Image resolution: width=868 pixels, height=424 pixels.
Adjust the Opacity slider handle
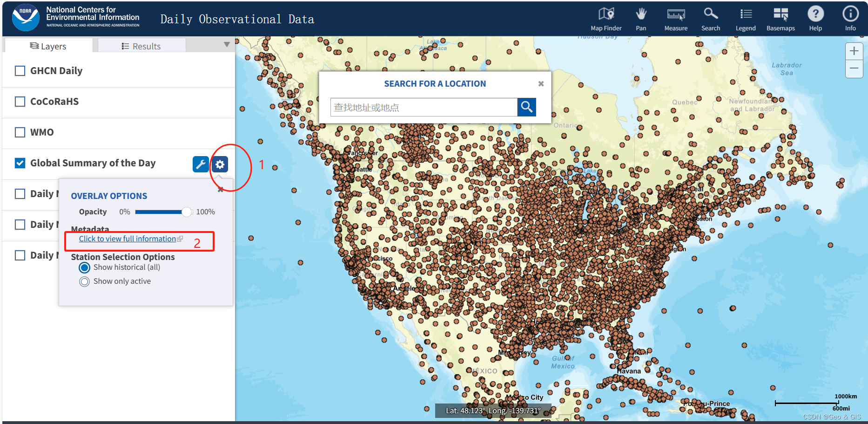point(187,212)
